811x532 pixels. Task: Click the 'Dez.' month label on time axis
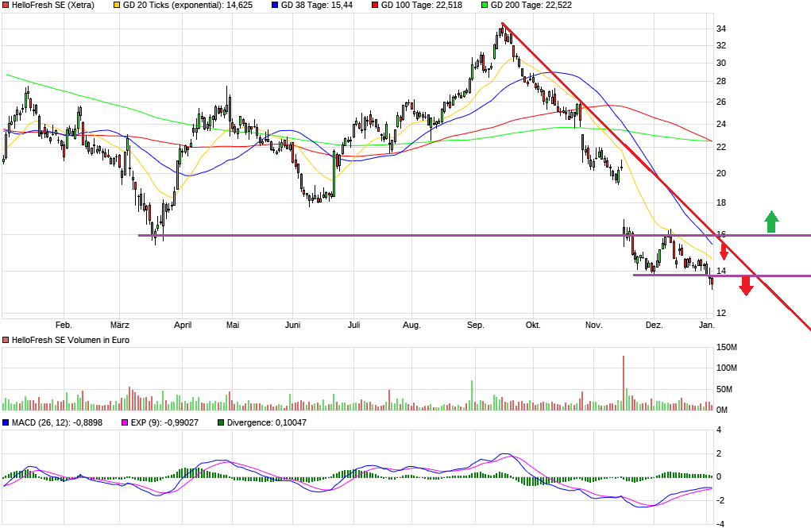[x=654, y=326]
